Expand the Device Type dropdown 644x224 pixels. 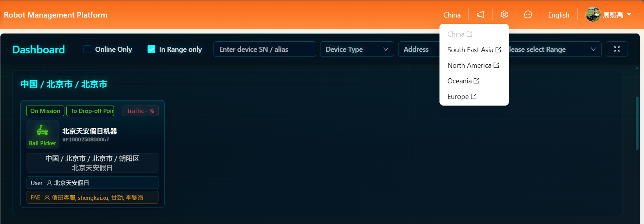pos(357,49)
